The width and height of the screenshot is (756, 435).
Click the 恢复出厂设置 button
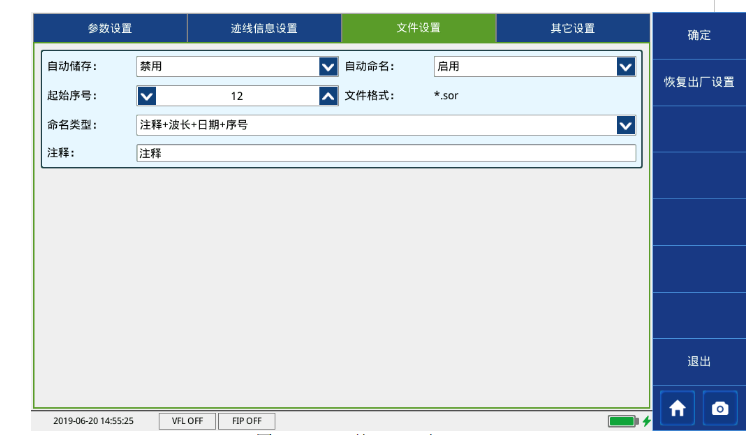[699, 82]
